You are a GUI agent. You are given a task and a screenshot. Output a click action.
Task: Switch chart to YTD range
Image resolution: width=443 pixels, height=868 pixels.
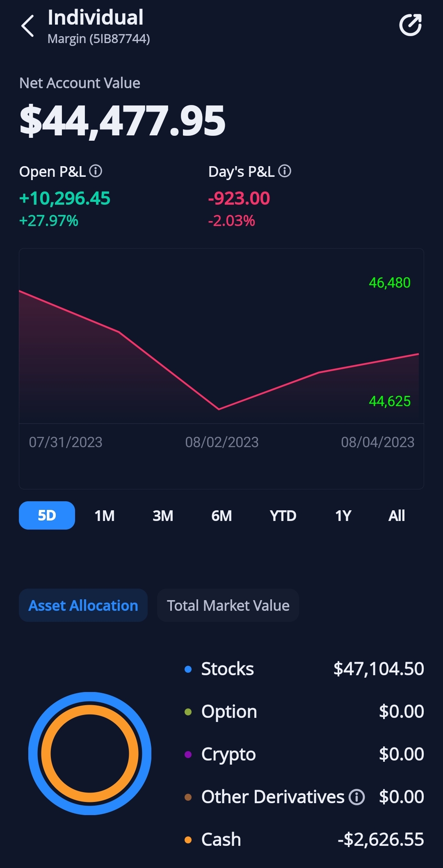click(x=283, y=516)
